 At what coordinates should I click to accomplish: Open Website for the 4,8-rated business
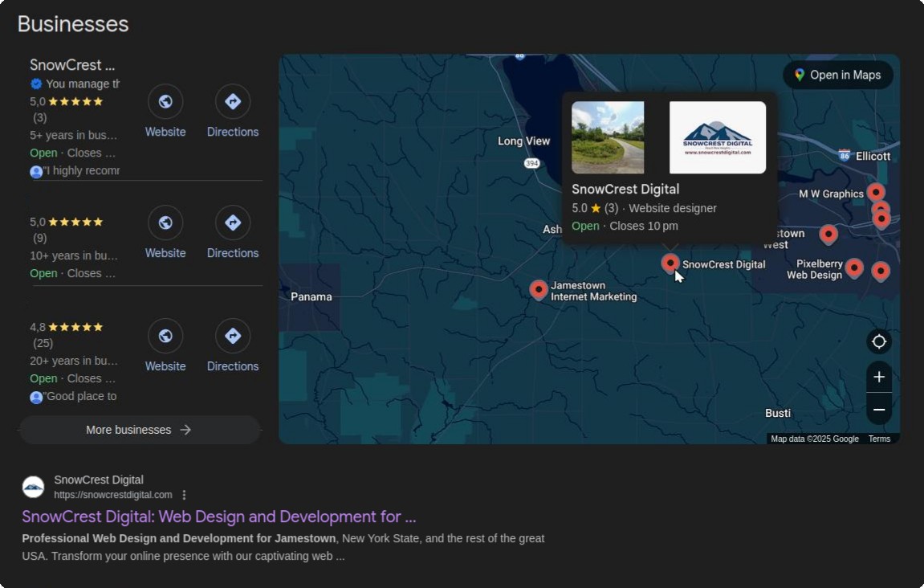[x=165, y=337]
